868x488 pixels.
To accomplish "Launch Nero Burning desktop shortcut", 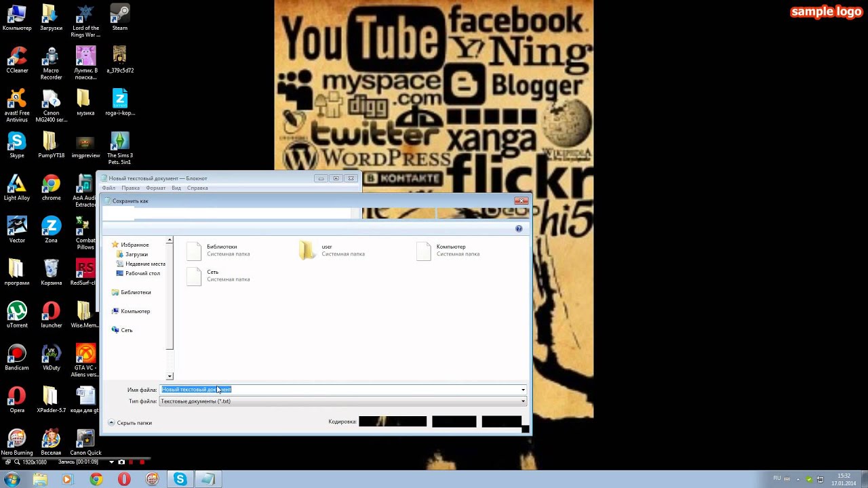I will click(x=17, y=442).
